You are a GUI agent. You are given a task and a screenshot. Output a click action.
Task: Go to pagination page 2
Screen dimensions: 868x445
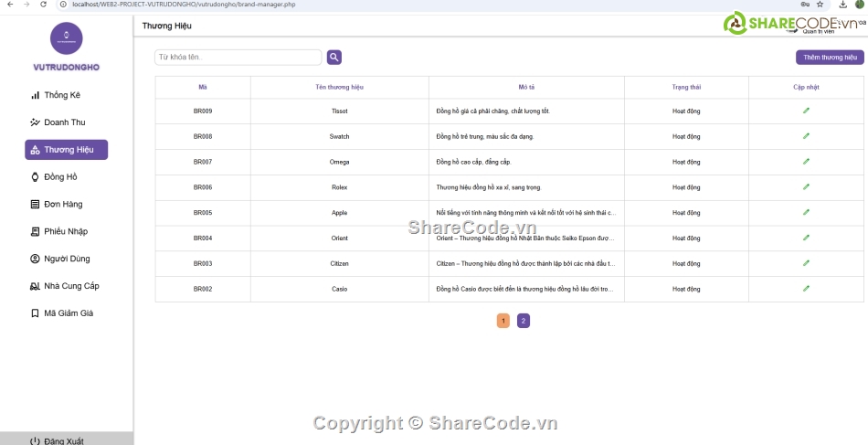click(x=523, y=321)
